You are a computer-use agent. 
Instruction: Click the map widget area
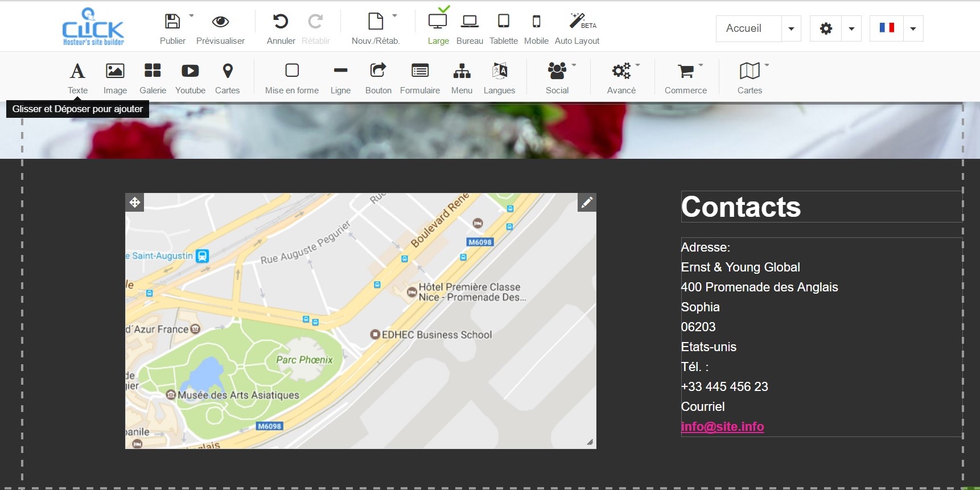coord(361,321)
